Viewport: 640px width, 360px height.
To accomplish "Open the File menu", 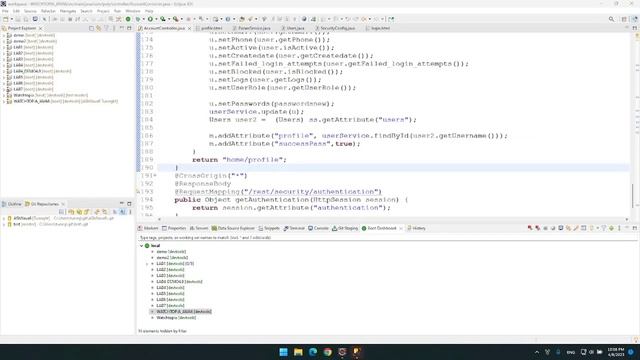I will click(x=5, y=11).
